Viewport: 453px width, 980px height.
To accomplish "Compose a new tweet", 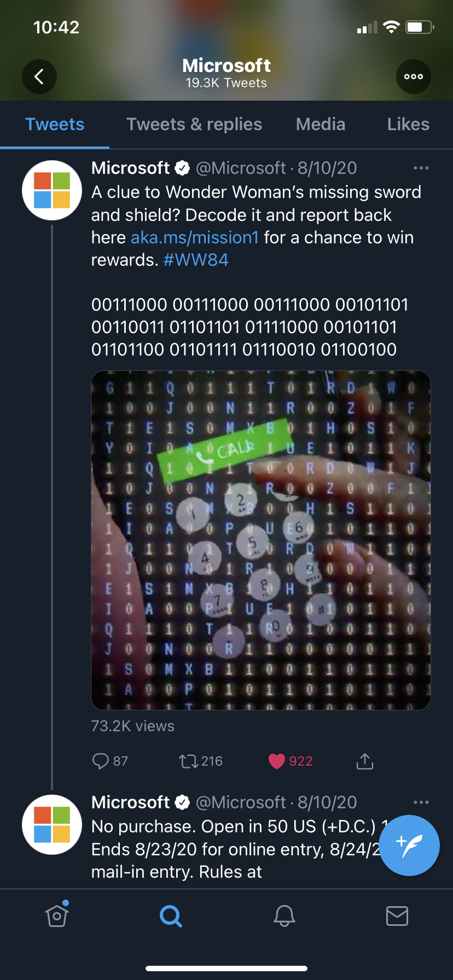I will click(x=409, y=845).
